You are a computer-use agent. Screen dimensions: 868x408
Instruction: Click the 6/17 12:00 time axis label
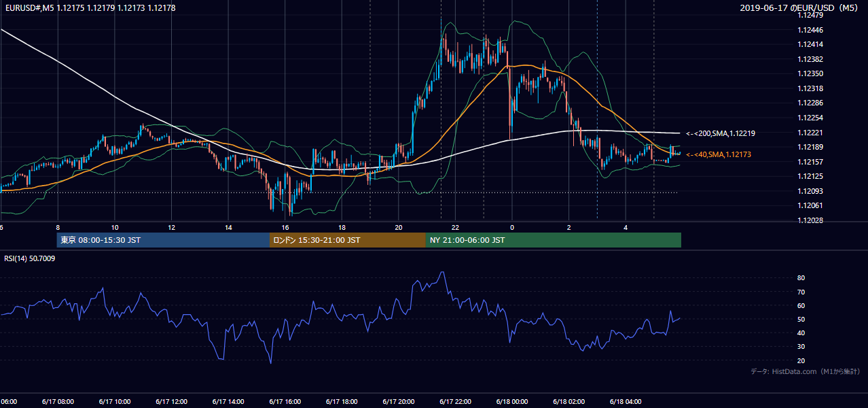(170, 401)
